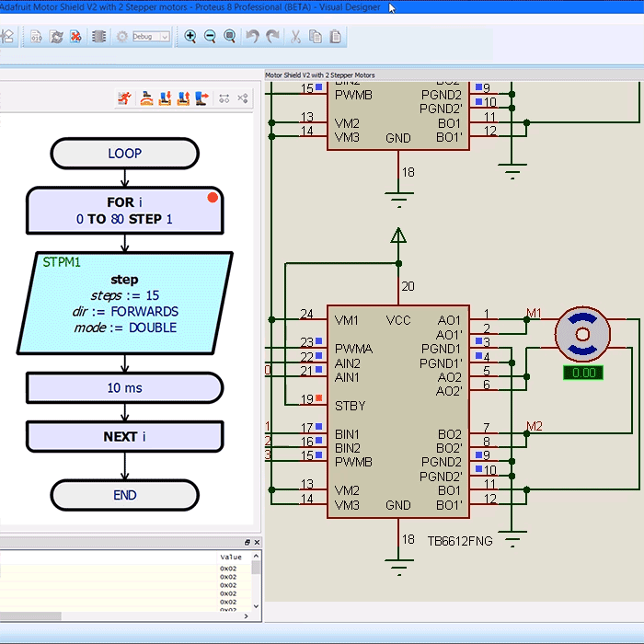Click the Run To boot arrow icon
644x644 pixels.
point(201,98)
